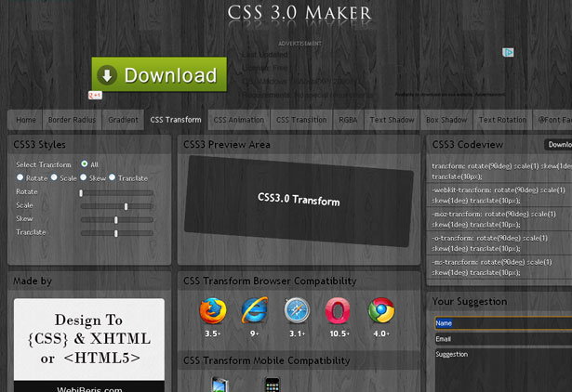This screenshot has height=392, width=572.
Task: Click the Design To CSS & XHTML banner
Action: (89, 339)
